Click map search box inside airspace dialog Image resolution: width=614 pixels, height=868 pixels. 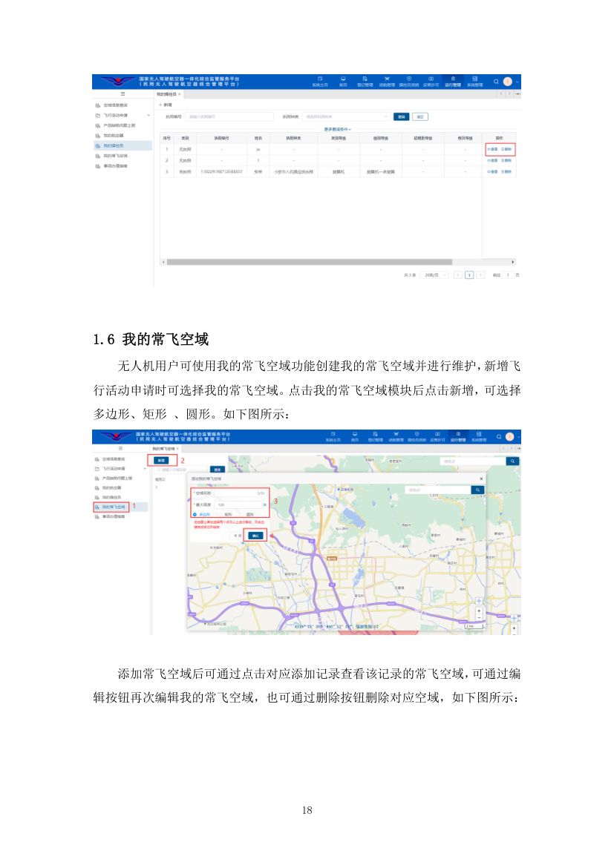coord(438,490)
